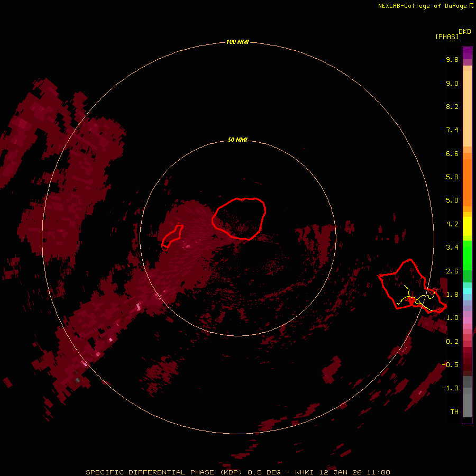
Task: Click the 100 NMI range ring label
Action: 237,42
